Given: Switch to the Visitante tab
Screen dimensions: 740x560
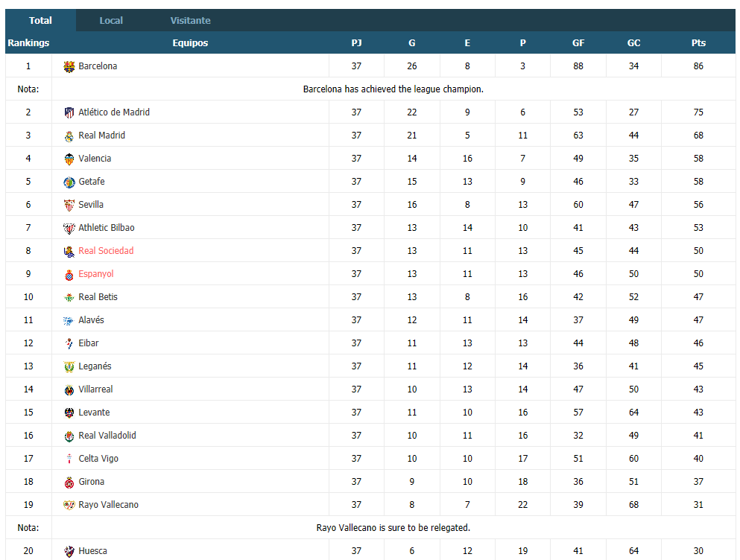Looking at the screenshot, I should click(190, 20).
